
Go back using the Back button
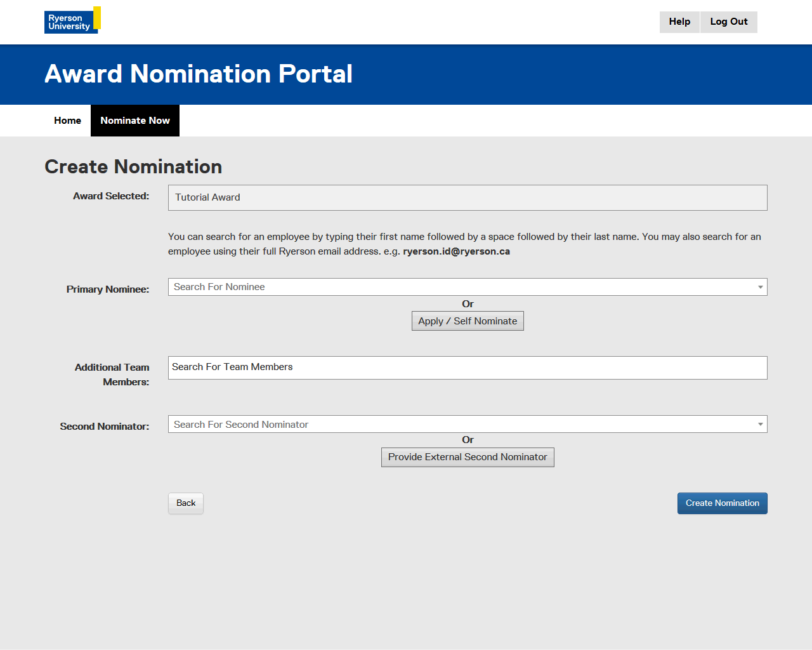coord(186,503)
